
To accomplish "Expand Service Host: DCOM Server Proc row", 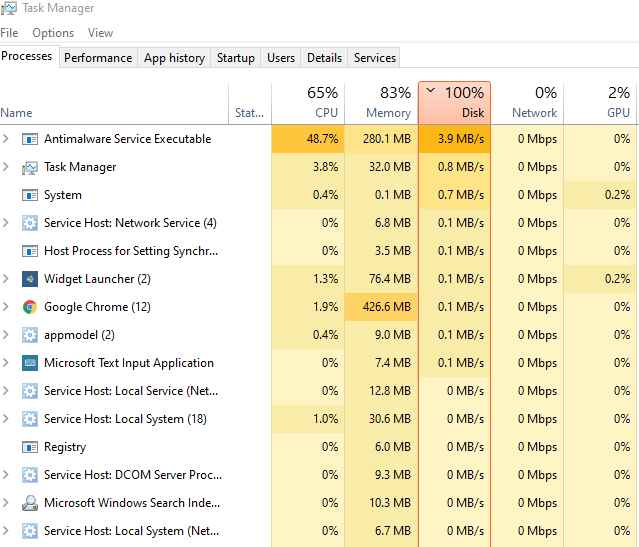I will point(6,474).
